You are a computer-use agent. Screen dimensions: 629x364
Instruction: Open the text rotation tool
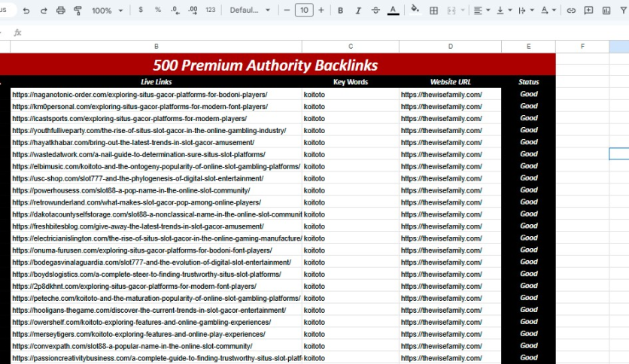tap(545, 11)
